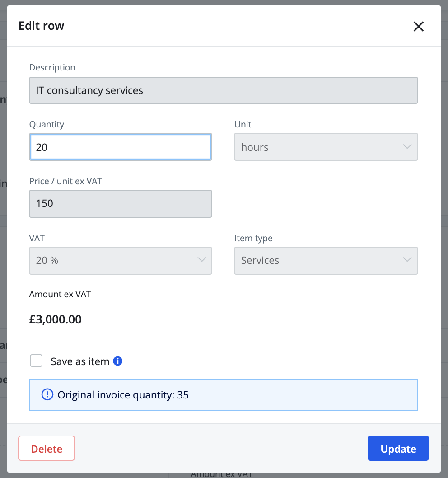Click the Description field

(x=224, y=90)
